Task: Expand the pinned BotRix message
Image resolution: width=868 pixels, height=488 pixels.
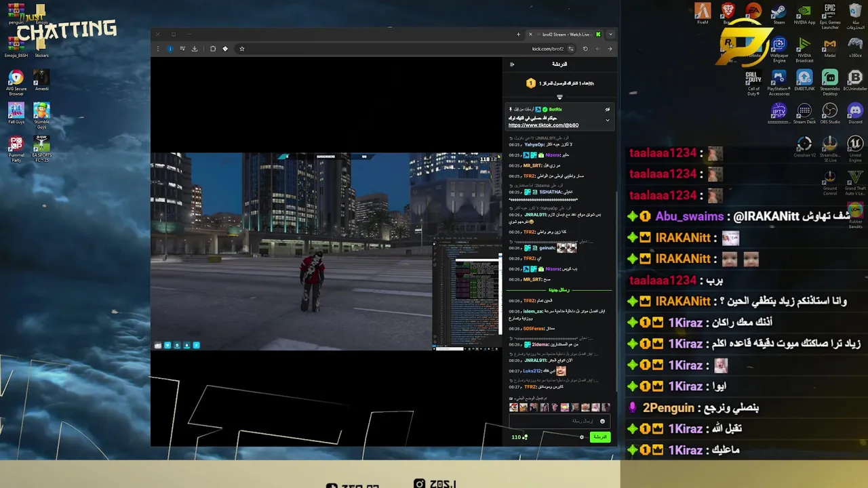Action: tap(608, 120)
